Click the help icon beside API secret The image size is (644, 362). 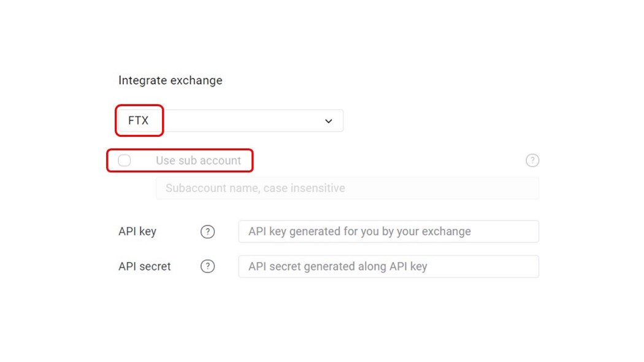(207, 266)
